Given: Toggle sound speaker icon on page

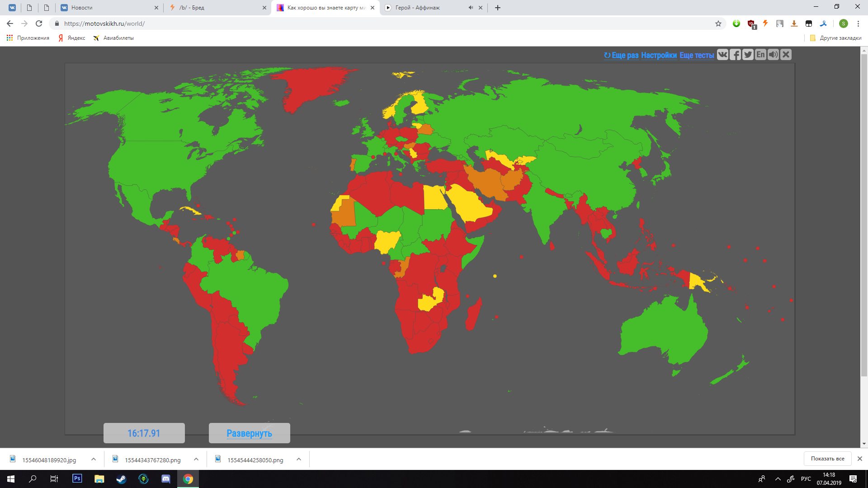Looking at the screenshot, I should click(x=773, y=55).
